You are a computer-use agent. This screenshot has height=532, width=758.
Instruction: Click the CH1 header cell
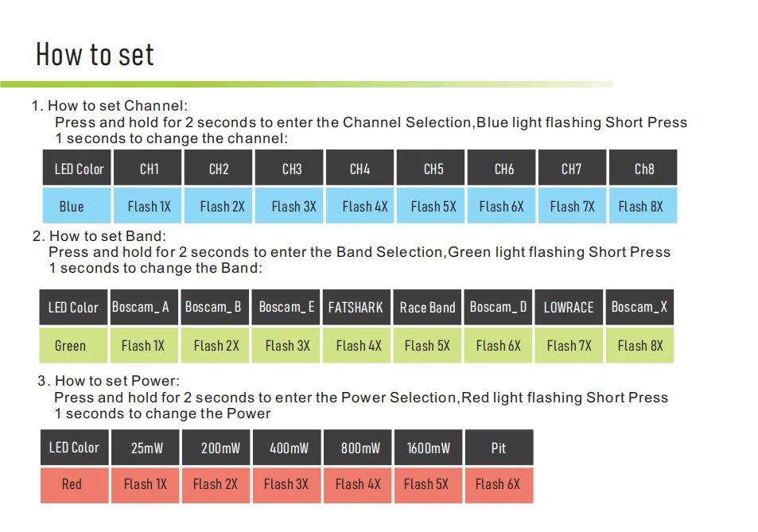point(147,168)
